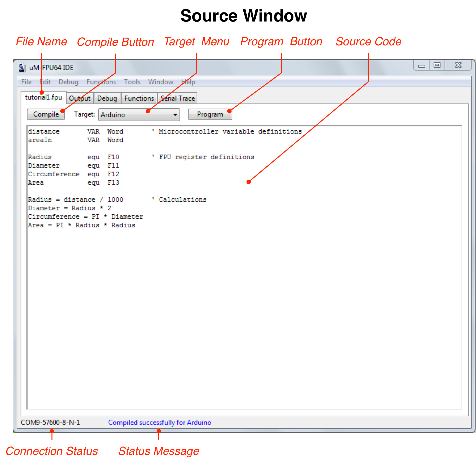This screenshot has height=463, width=476.
Task: Click the 'areaIn VAR Word' code line
Action: (76, 140)
